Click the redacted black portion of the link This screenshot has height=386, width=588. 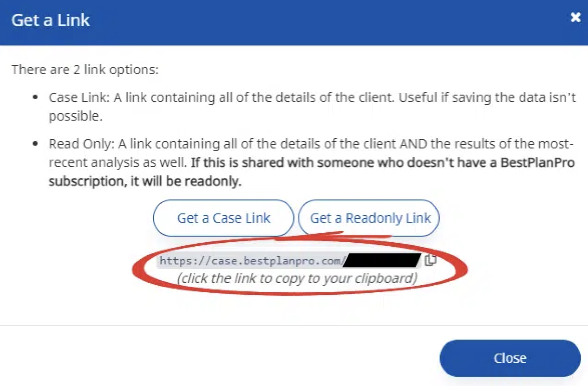pos(382,261)
